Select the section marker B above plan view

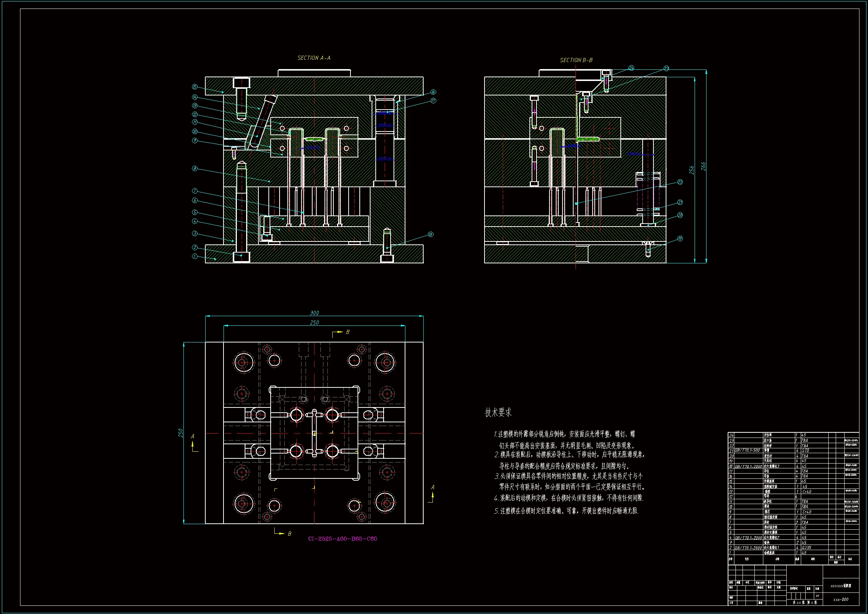347,332
